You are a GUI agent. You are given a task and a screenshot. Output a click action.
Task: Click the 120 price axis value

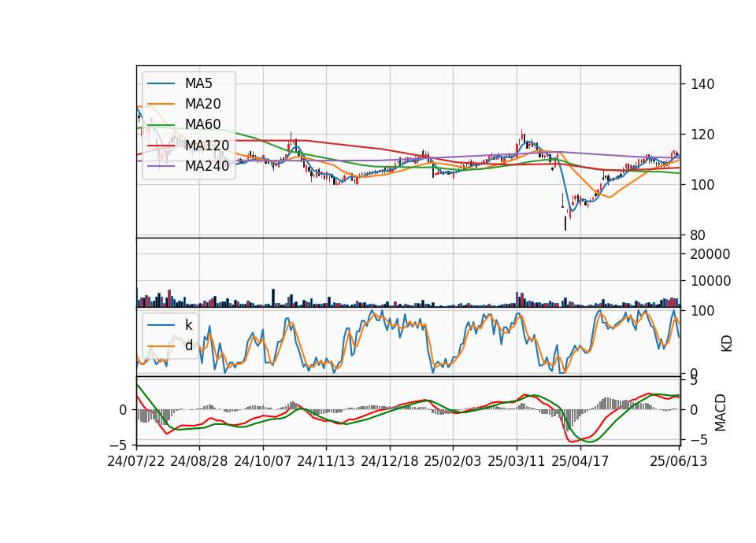(702, 135)
